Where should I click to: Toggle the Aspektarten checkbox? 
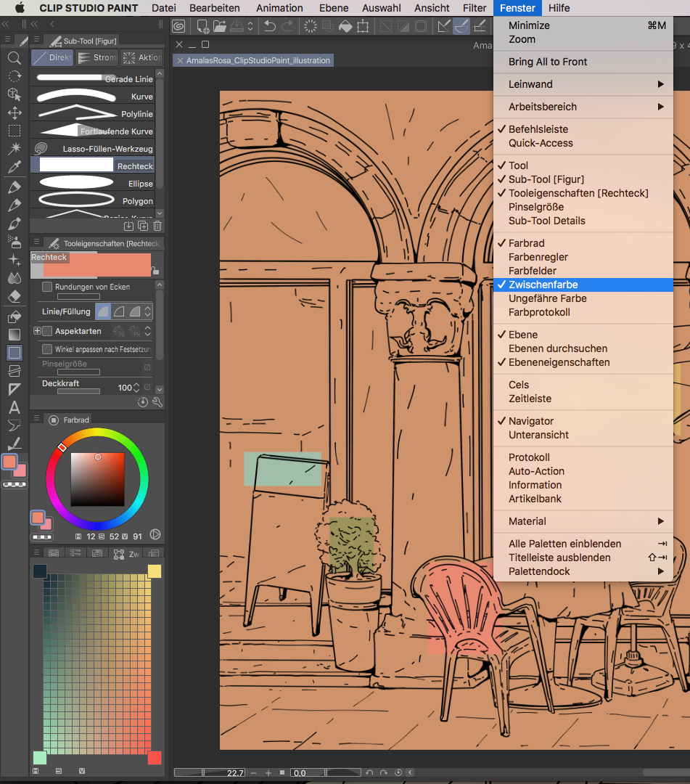[47, 331]
